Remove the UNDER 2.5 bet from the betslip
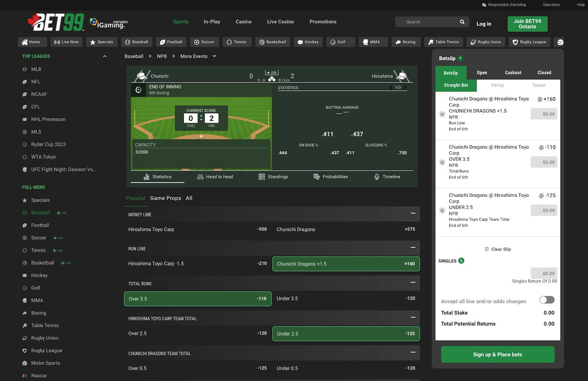Viewport: 588px width, 381px height. (442, 210)
